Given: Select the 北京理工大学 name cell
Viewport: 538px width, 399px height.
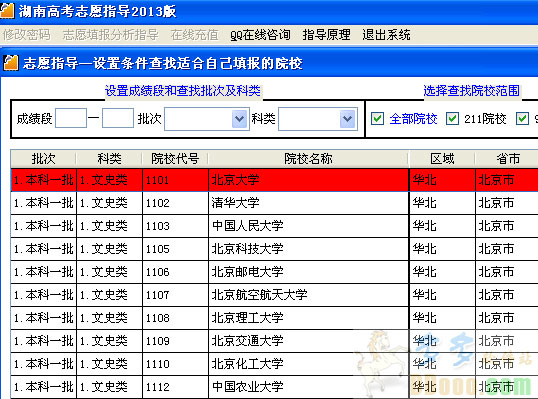Looking at the screenshot, I should click(x=308, y=318).
